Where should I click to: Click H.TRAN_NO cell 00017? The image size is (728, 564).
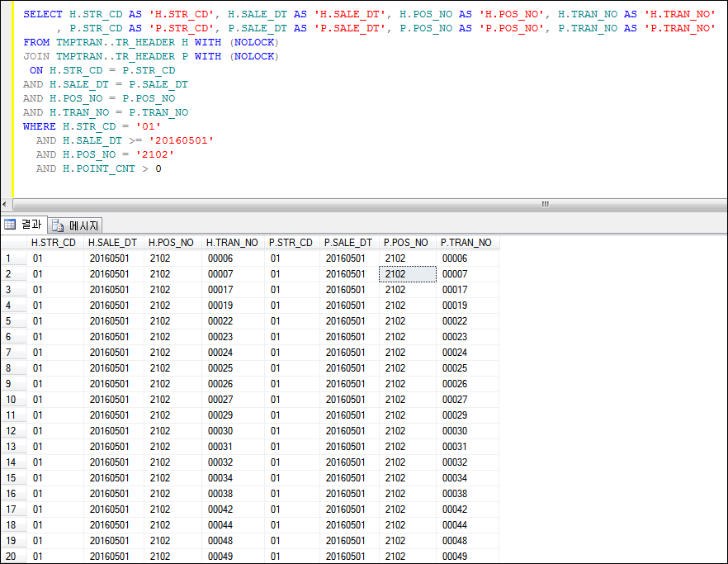click(233, 290)
